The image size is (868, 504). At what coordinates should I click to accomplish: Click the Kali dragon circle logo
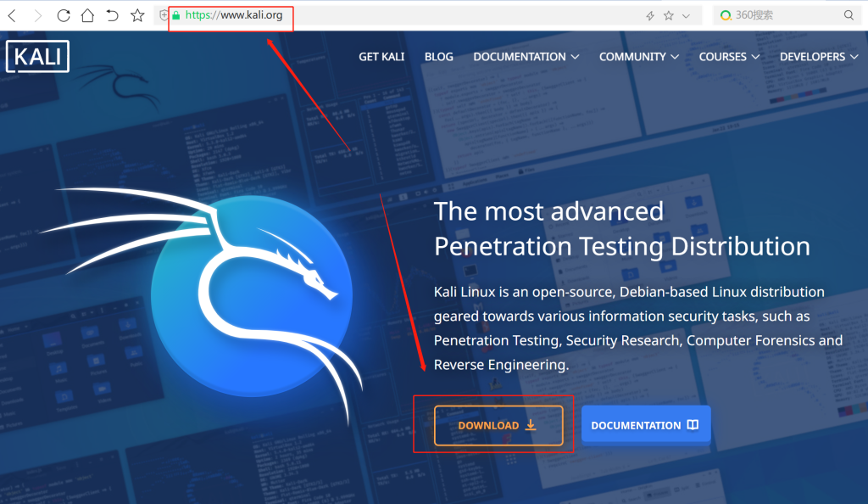pos(252,295)
